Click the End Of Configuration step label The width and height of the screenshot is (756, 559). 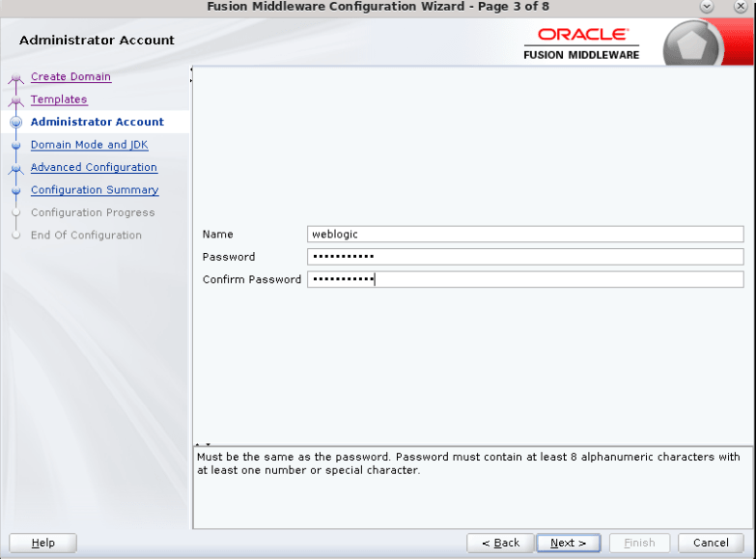(x=86, y=236)
